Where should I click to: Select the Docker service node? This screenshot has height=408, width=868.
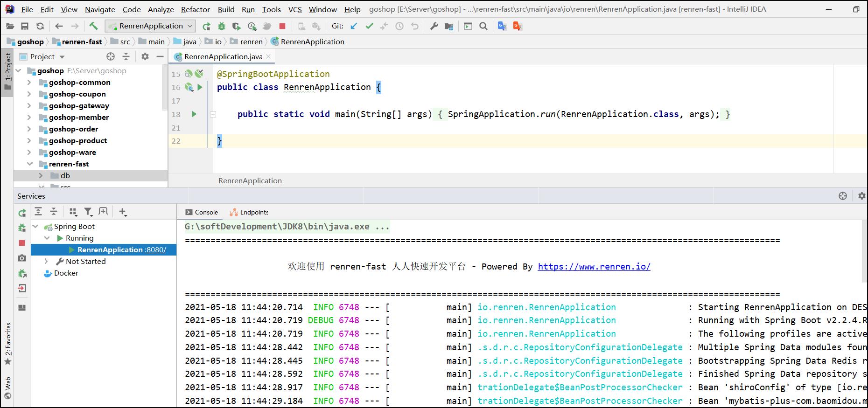coord(61,273)
